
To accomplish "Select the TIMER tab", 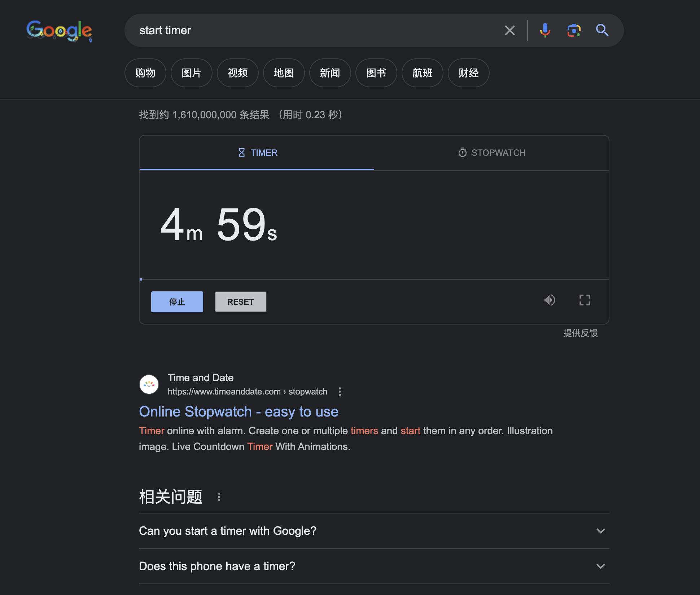I will (257, 153).
